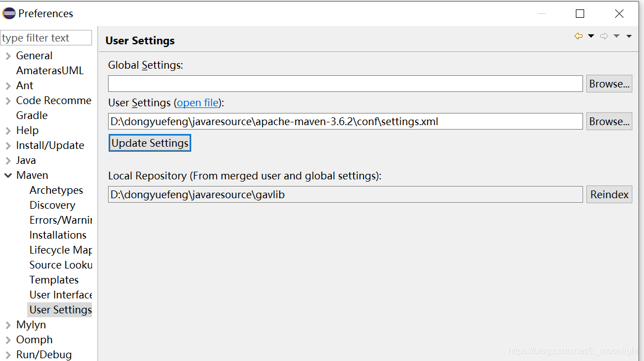The width and height of the screenshot is (644, 361).
Task: Maximize the Preferences window
Action: (580, 13)
